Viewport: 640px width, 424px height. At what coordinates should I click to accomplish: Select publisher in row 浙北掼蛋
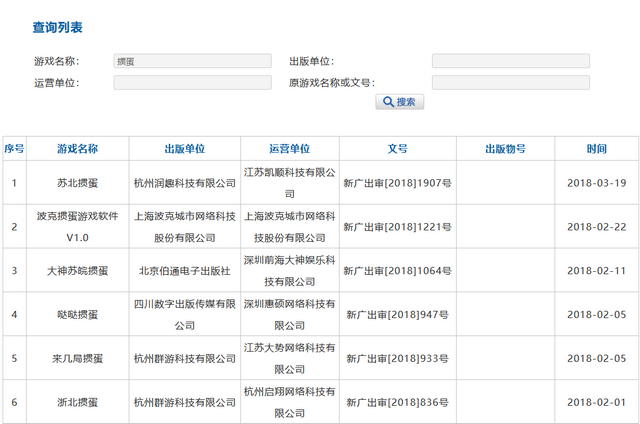185,402
